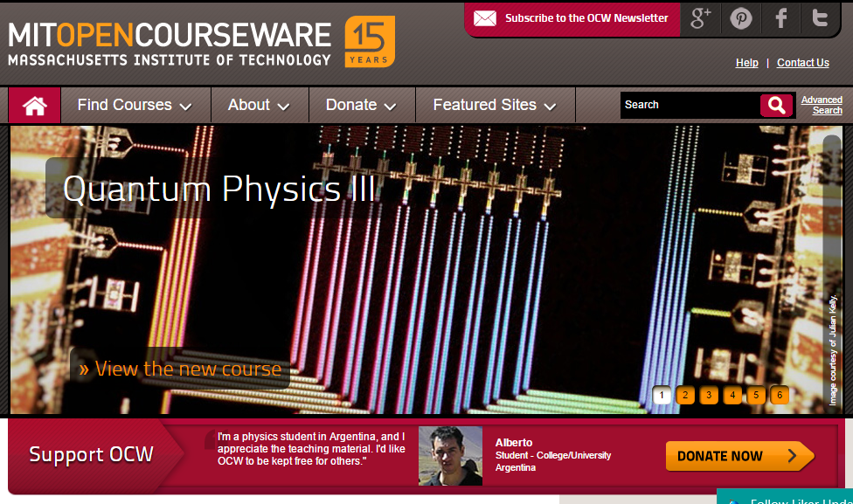Click the Contact Us menu link
The width and height of the screenshot is (853, 504).
point(802,62)
